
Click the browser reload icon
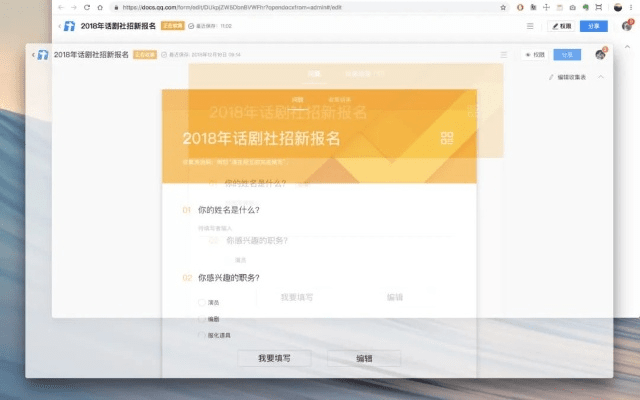[x=87, y=7]
